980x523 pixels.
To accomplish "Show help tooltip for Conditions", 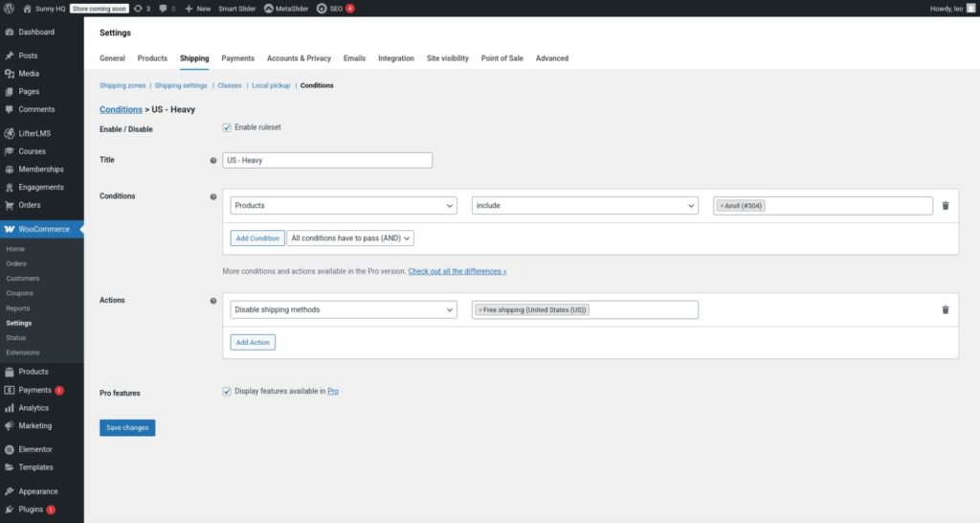I will coord(213,197).
